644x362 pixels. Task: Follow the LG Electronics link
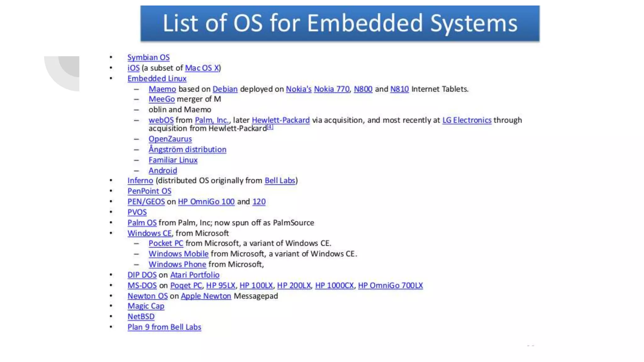pos(467,120)
